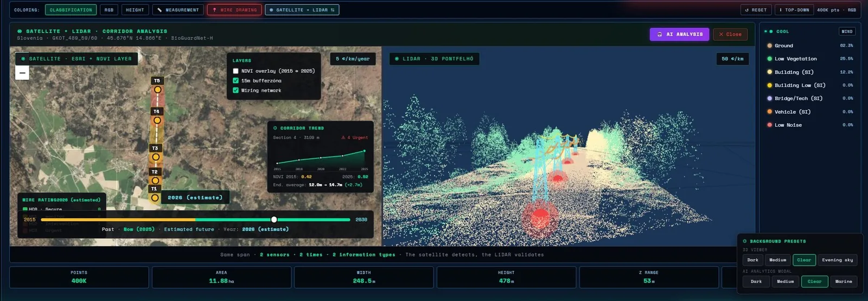Switch coloring to Classification
868x301 pixels.
[x=71, y=10]
